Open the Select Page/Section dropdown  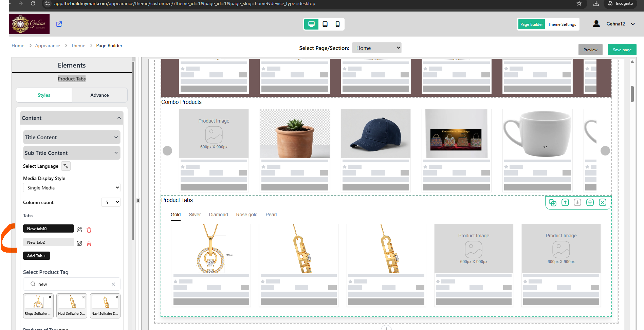(x=377, y=48)
